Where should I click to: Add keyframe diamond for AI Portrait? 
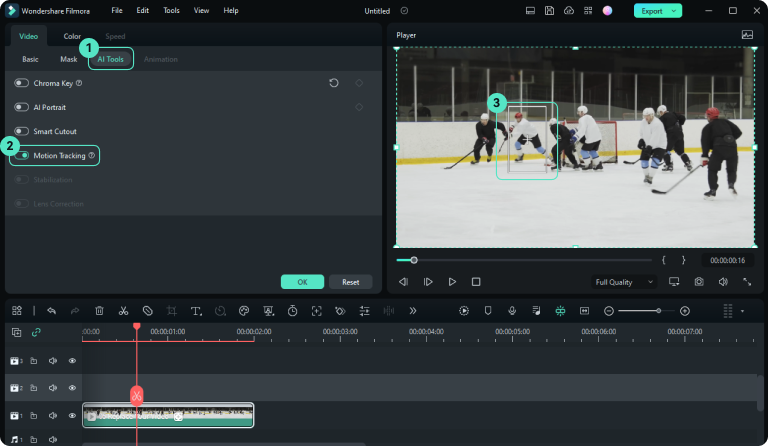click(x=359, y=107)
